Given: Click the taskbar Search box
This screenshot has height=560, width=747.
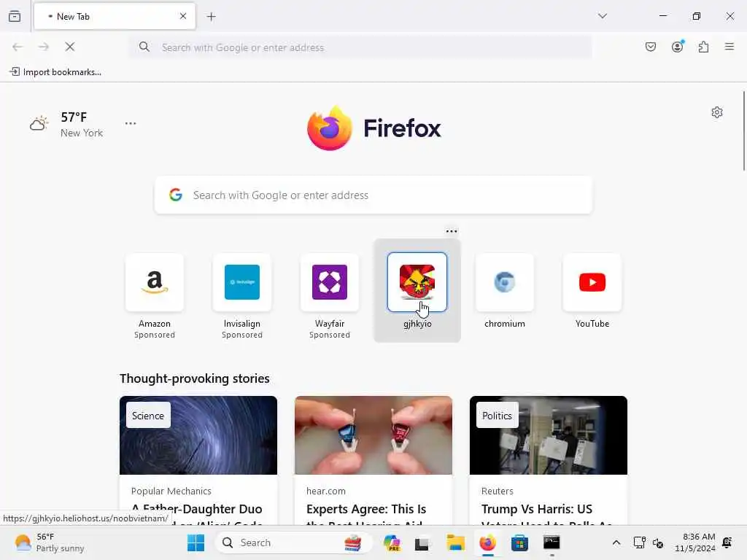Looking at the screenshot, I should (x=293, y=542).
